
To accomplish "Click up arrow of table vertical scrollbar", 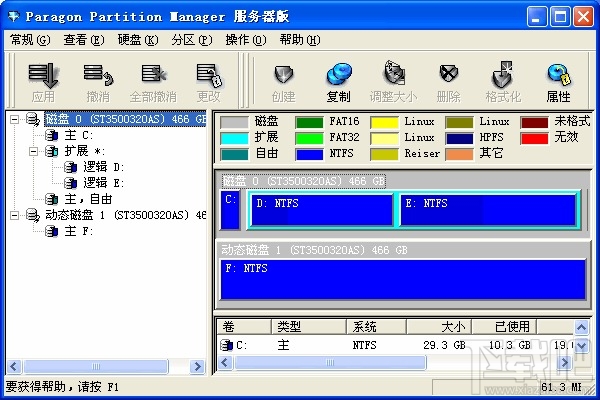I will (582, 327).
